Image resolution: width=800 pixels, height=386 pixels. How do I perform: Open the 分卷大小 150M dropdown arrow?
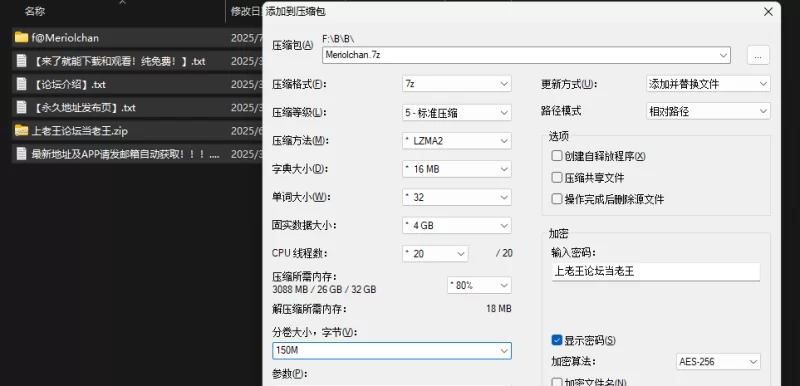pos(504,351)
